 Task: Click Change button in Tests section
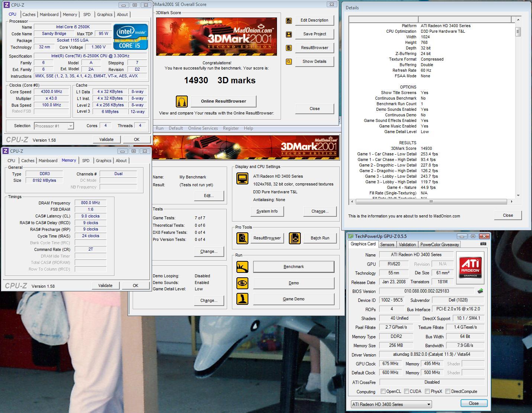209,251
